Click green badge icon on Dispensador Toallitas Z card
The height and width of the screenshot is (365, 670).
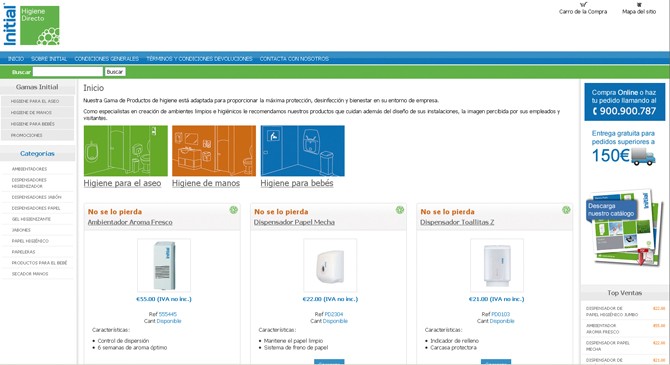coord(566,210)
